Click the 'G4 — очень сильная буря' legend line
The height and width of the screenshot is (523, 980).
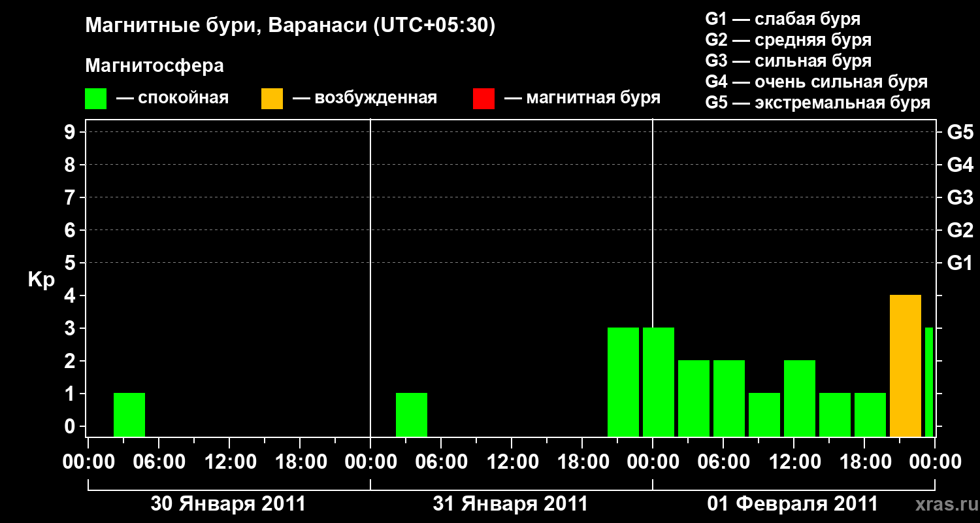point(817,82)
